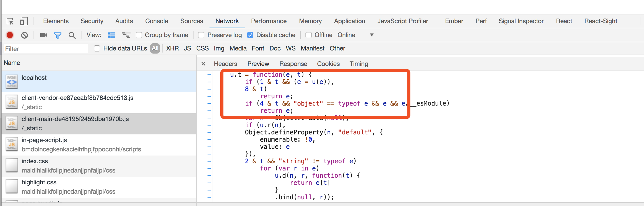Image resolution: width=644 pixels, height=206 pixels.
Task: Filter requests by Img type
Action: point(219,48)
